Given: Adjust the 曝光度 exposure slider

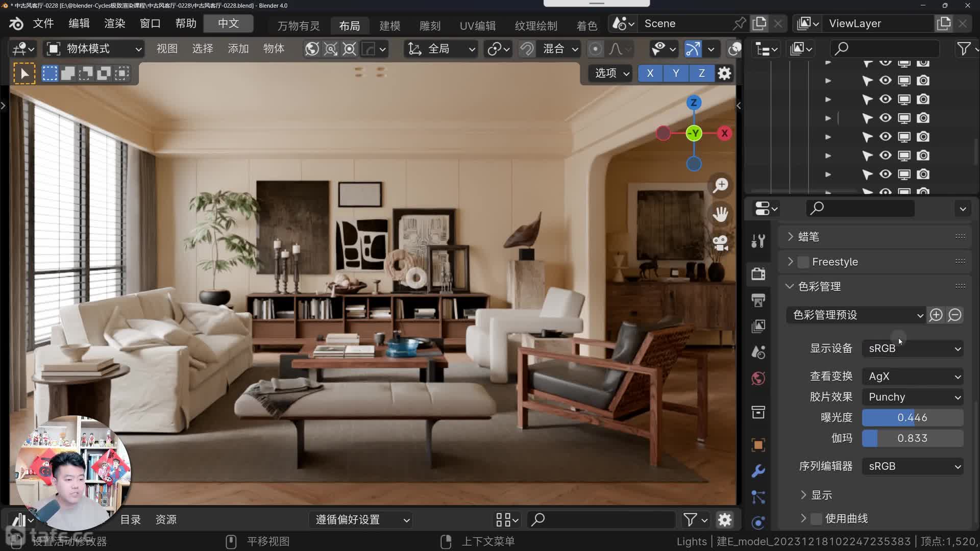Looking at the screenshot, I should click(913, 417).
